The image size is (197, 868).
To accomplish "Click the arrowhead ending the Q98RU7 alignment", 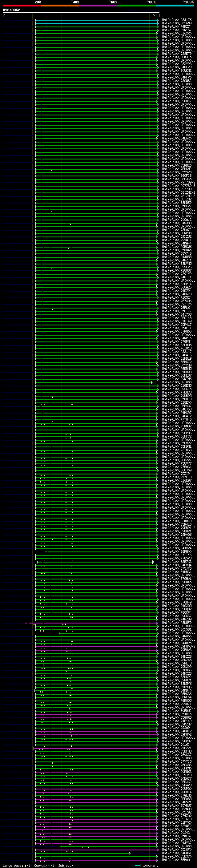I will (x=158, y=741).
